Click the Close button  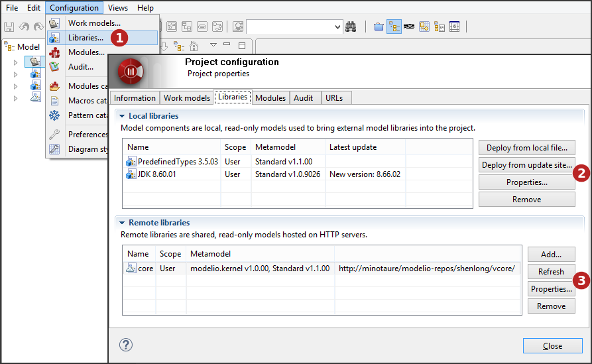(552, 345)
